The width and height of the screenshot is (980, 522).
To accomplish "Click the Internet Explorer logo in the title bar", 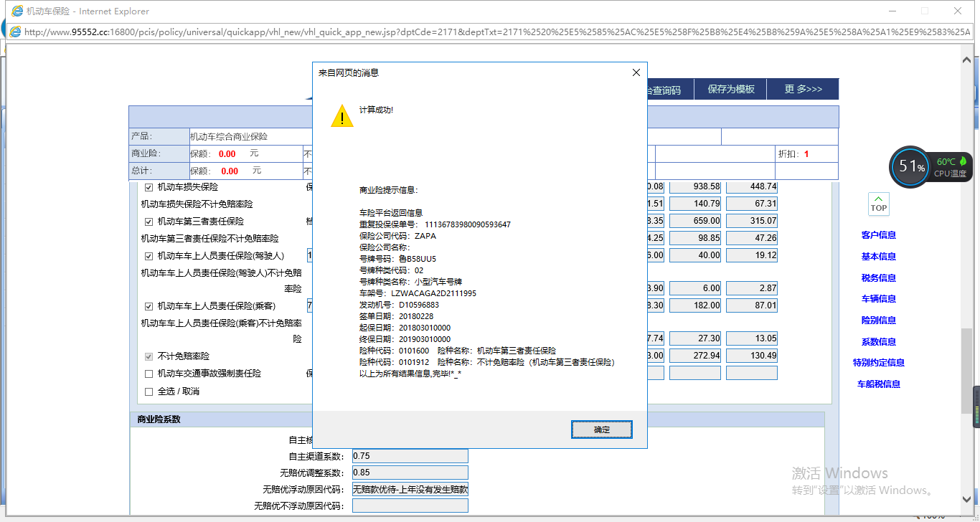I will pos(17,11).
